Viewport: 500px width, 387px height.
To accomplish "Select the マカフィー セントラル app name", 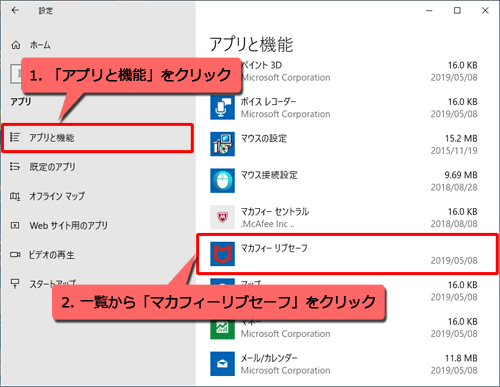I will coord(275,211).
